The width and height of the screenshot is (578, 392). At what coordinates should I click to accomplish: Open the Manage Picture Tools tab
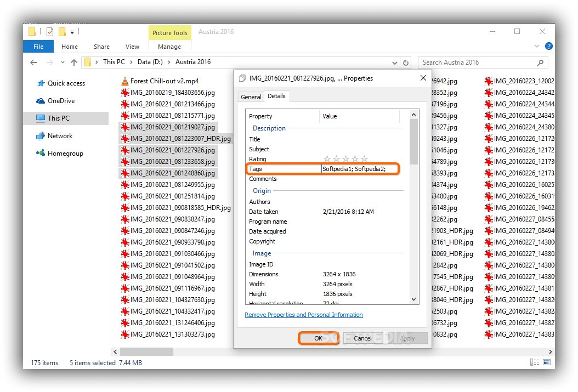169,47
